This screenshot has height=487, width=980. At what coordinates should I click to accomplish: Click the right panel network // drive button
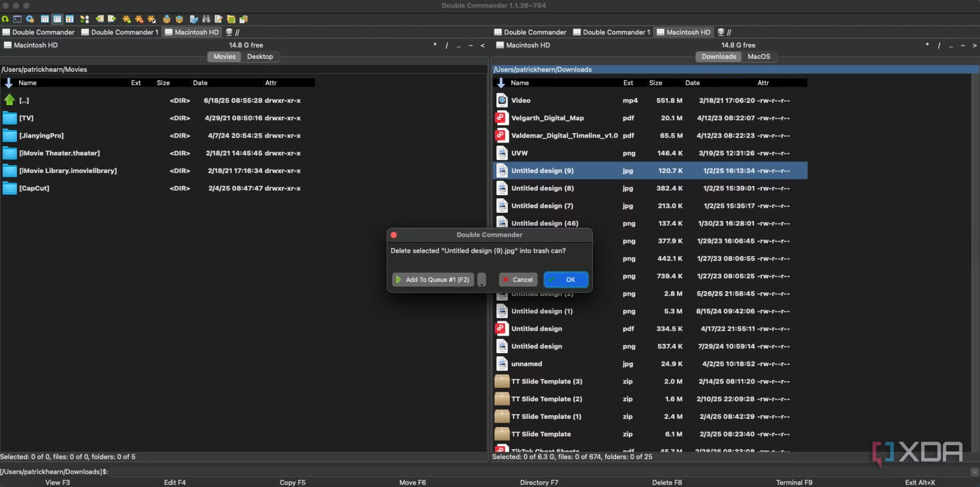724,32
